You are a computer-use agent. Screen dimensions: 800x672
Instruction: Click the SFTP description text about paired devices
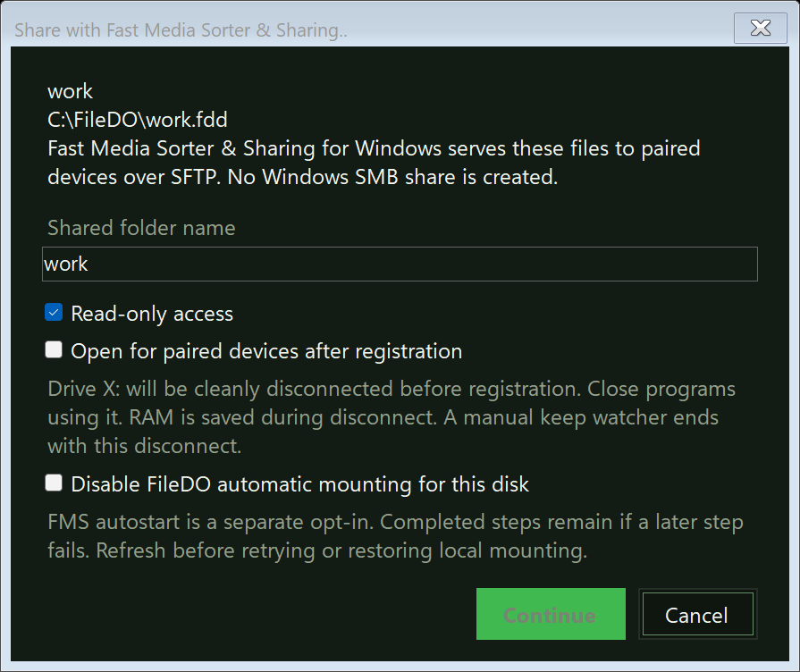click(x=374, y=163)
